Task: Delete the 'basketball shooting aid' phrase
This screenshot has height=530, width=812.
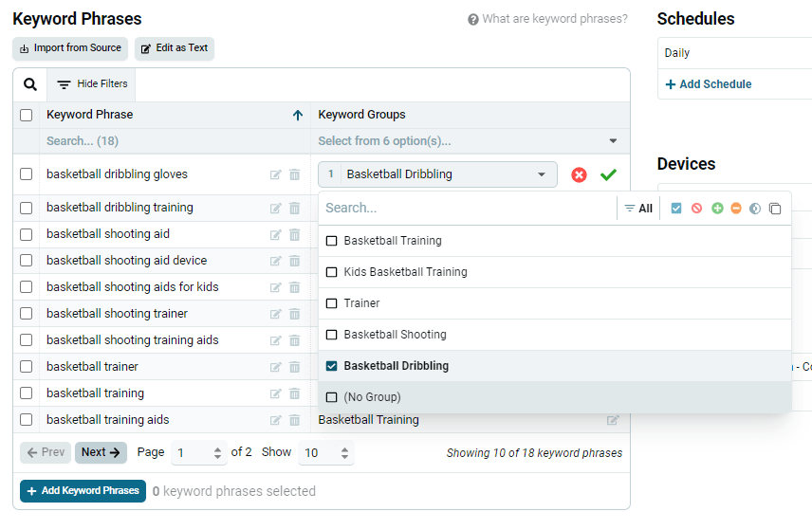Action: click(295, 234)
